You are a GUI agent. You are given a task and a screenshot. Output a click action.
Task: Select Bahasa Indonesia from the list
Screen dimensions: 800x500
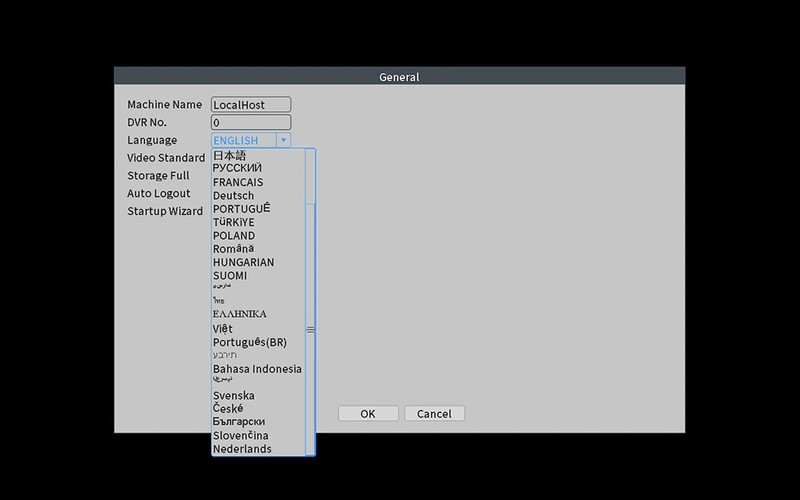coord(257,369)
